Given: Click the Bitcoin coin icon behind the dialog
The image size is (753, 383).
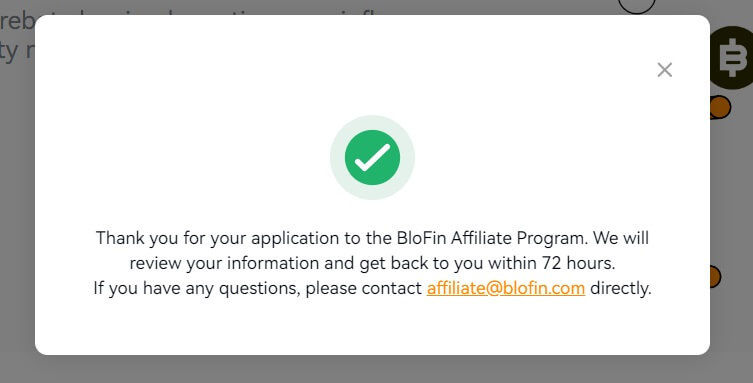Looking at the screenshot, I should click(x=731, y=58).
